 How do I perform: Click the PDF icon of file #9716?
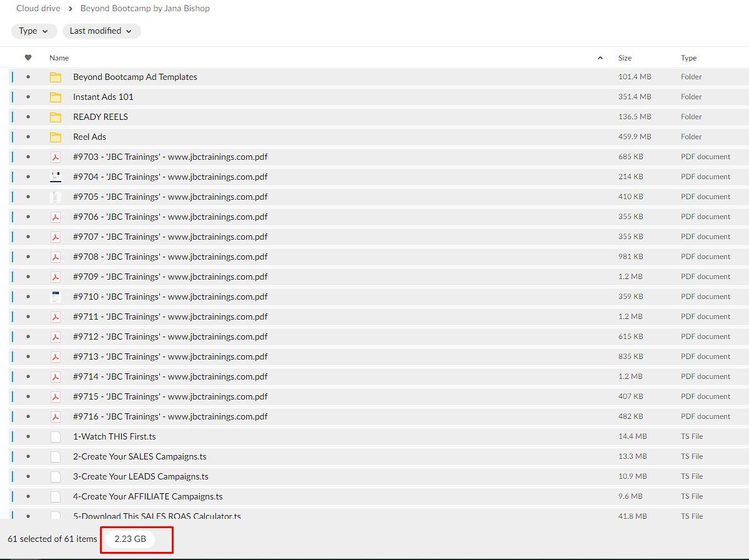coord(56,417)
